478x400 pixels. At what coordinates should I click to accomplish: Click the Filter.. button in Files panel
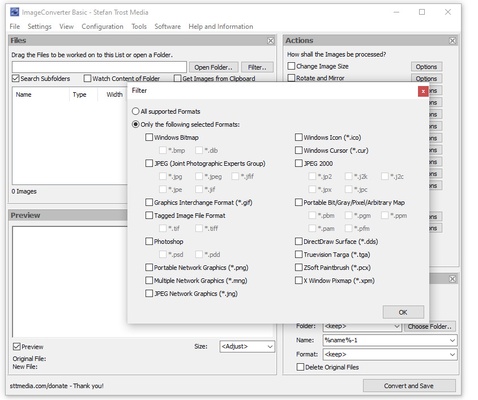(257, 67)
